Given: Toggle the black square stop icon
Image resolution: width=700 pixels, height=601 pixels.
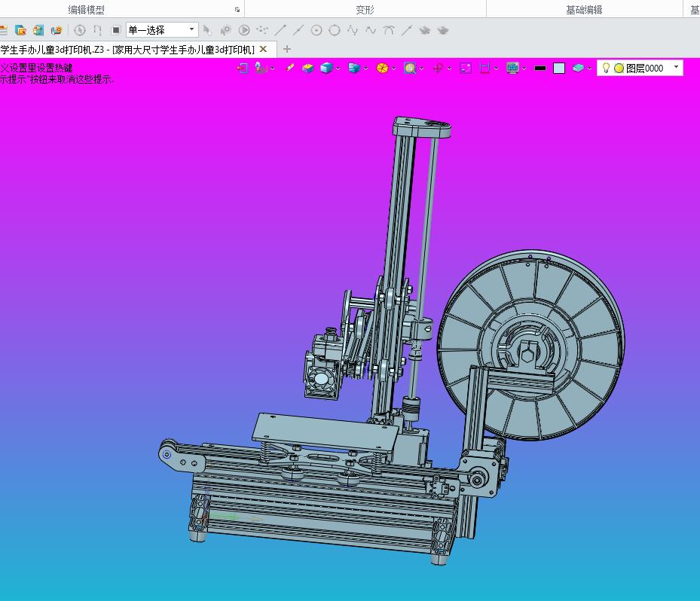Looking at the screenshot, I should tap(115, 30).
